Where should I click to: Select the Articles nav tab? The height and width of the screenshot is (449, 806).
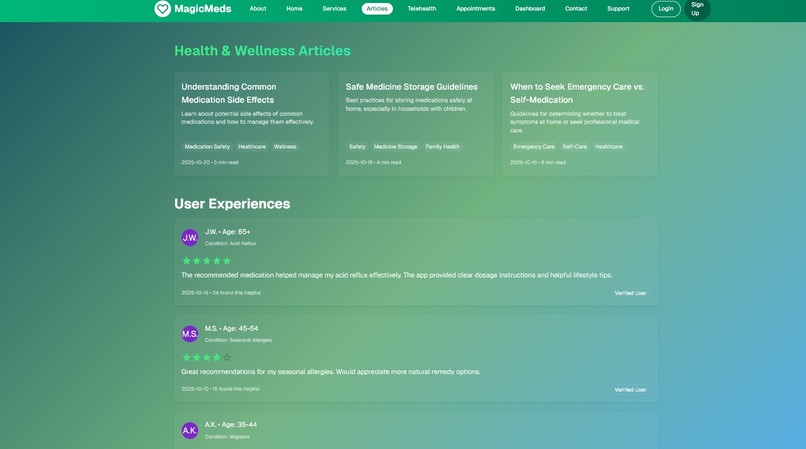[x=377, y=9]
